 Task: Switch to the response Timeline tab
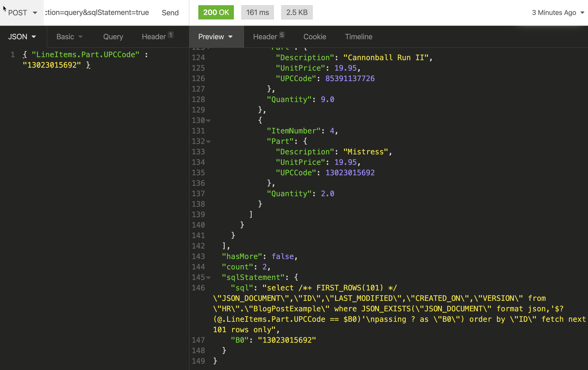[x=358, y=37]
